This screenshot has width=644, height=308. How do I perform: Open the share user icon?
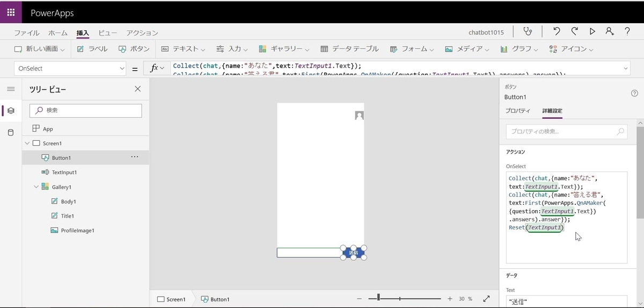[610, 32]
